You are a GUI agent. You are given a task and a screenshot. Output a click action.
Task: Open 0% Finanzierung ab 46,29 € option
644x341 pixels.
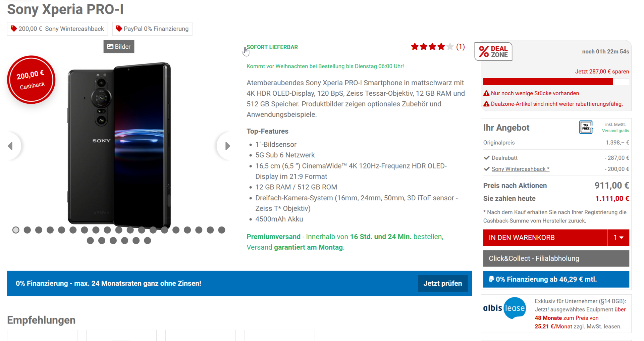tap(556, 279)
